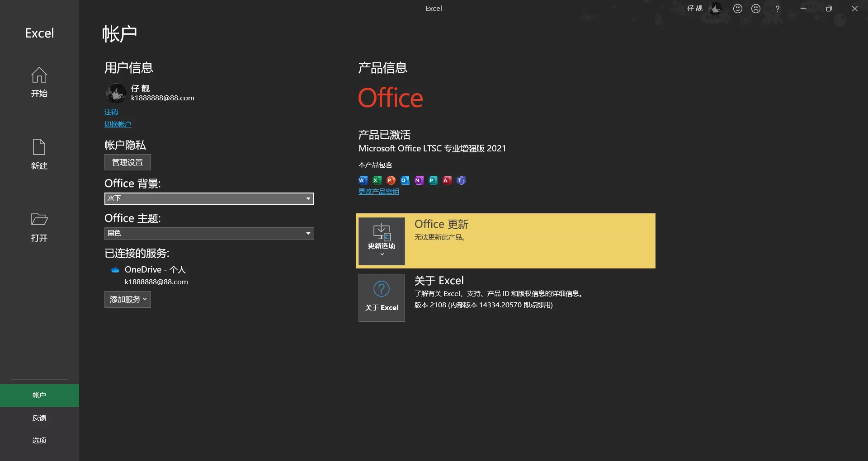Click the 注销 sign-out link

tap(111, 112)
